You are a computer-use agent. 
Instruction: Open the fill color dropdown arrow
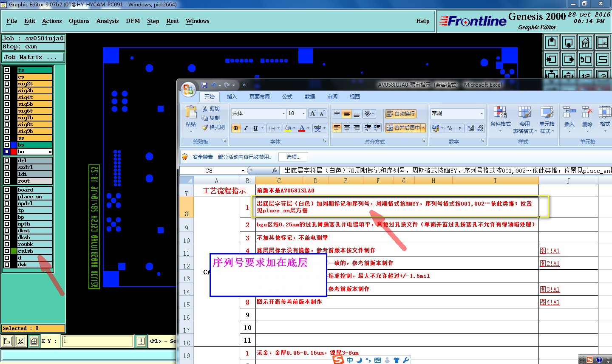[294, 128]
